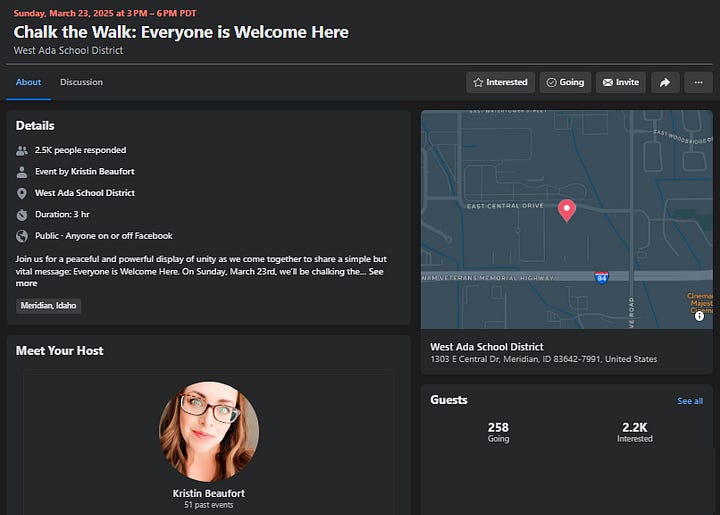Click the checkmark icon on Going button
Screen dimensions: 720x515
[551, 82]
